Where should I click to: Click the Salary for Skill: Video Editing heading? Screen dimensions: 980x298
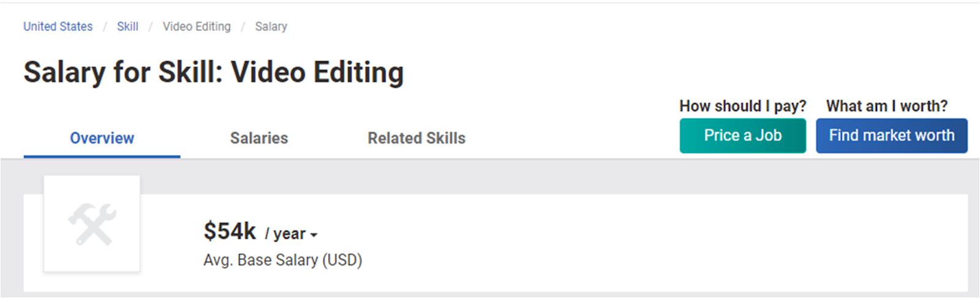point(214,72)
